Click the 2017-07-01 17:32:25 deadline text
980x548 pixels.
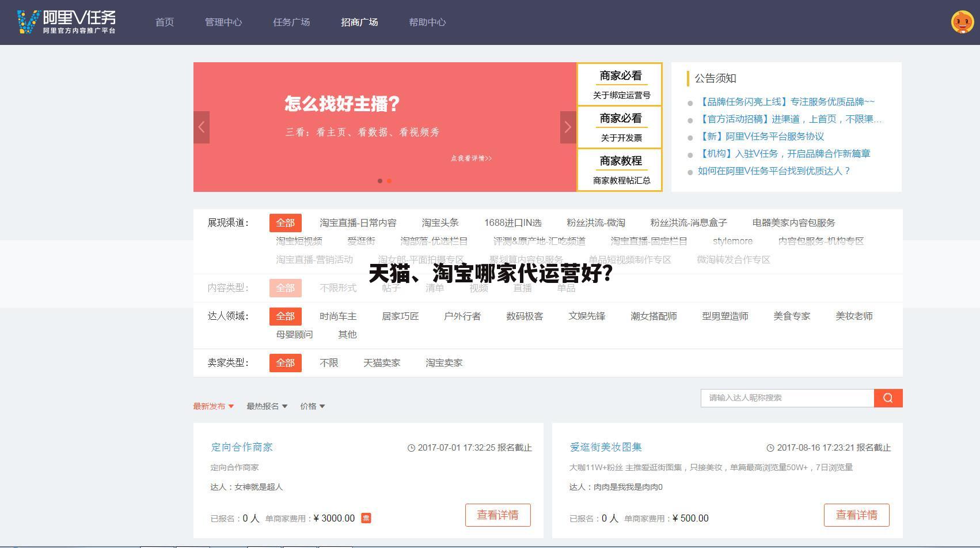pos(457,448)
